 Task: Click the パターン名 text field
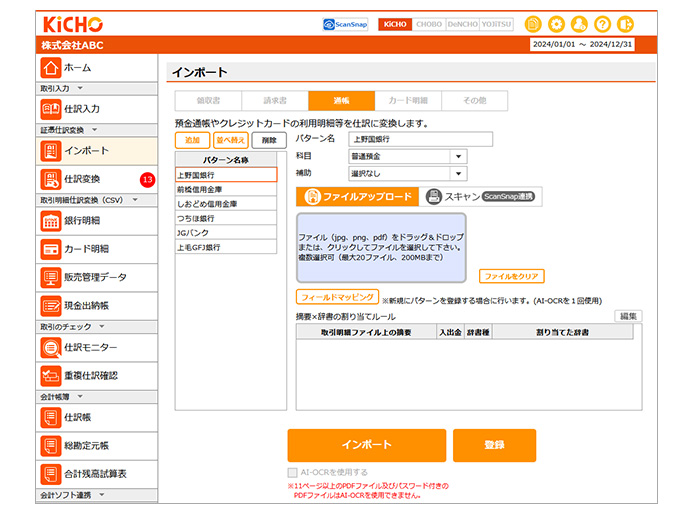tap(407, 139)
